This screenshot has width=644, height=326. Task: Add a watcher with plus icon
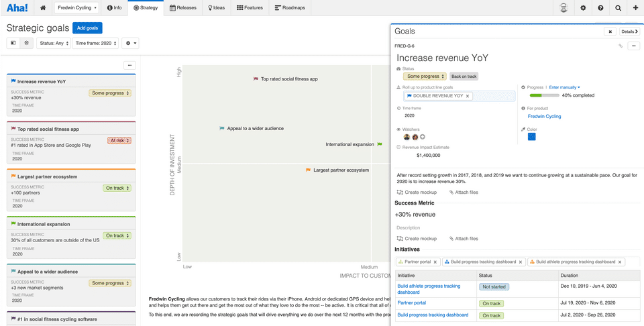(422, 137)
